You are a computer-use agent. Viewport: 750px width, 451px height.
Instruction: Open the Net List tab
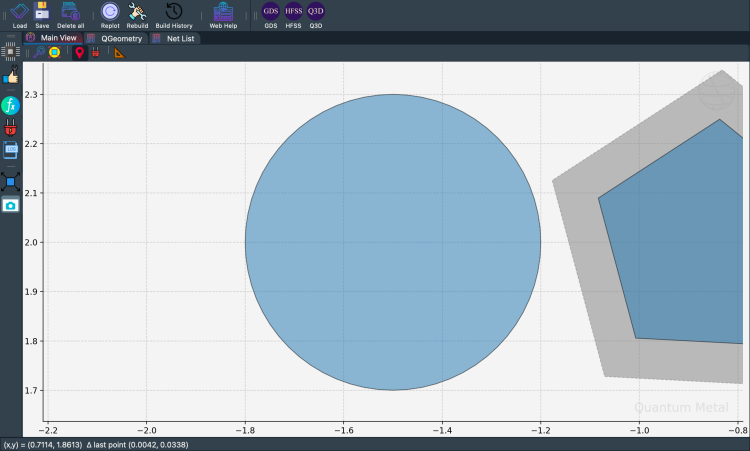click(x=174, y=38)
